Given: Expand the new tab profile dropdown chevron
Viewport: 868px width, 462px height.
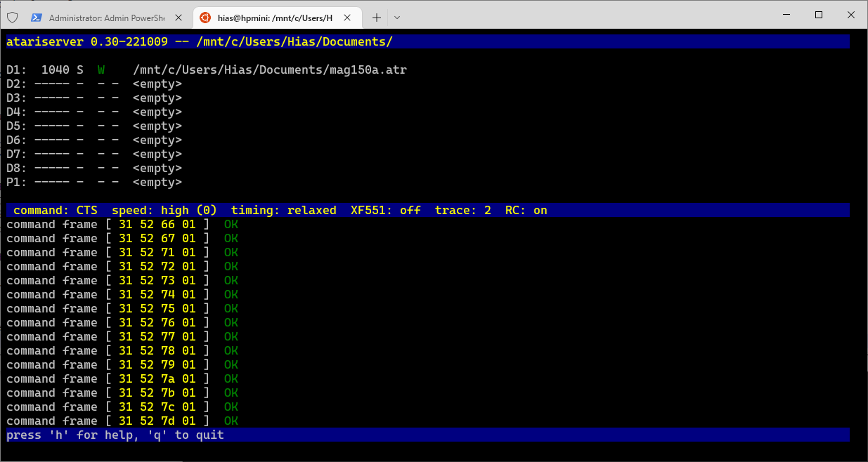Looking at the screenshot, I should (x=397, y=17).
